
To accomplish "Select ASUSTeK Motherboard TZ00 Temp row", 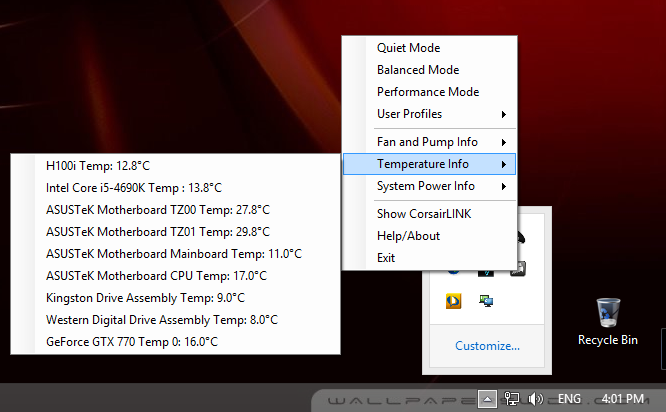I will pos(175,210).
